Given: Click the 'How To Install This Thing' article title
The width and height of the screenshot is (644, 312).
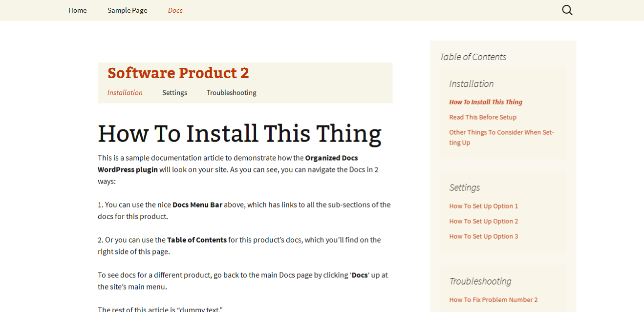Looking at the screenshot, I should click(239, 133).
